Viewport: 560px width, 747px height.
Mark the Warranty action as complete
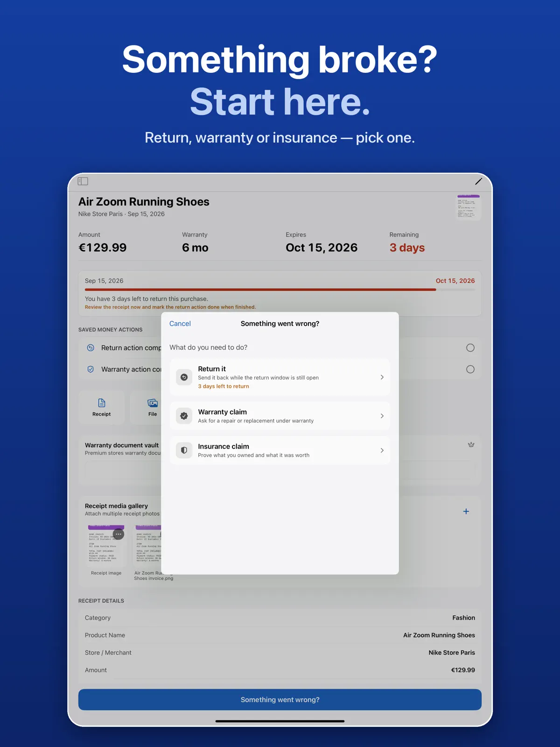470,369
